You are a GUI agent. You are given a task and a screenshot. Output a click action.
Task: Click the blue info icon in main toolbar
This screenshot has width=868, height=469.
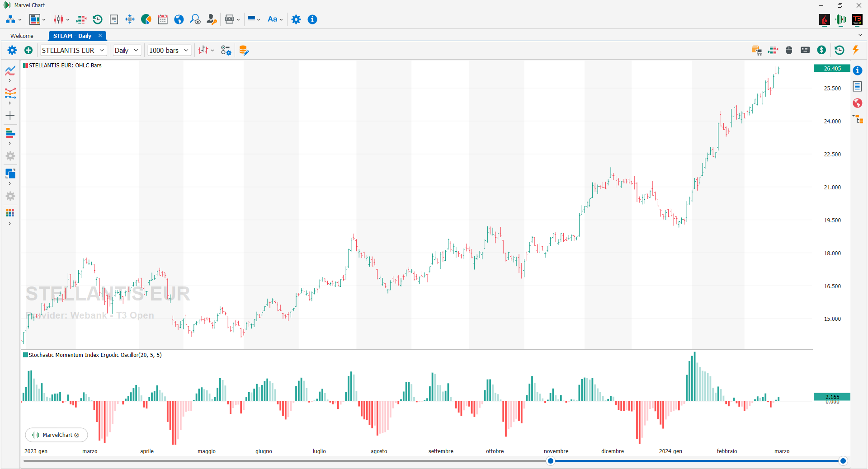pos(312,19)
